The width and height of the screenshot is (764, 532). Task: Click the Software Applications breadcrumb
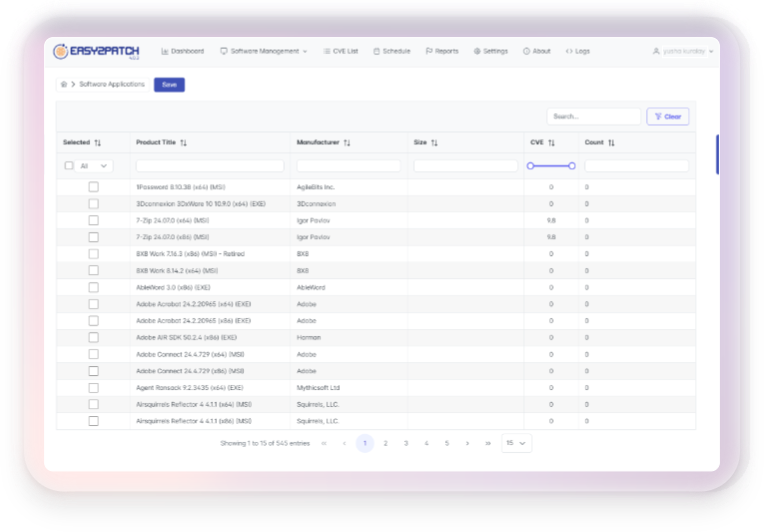(112, 84)
